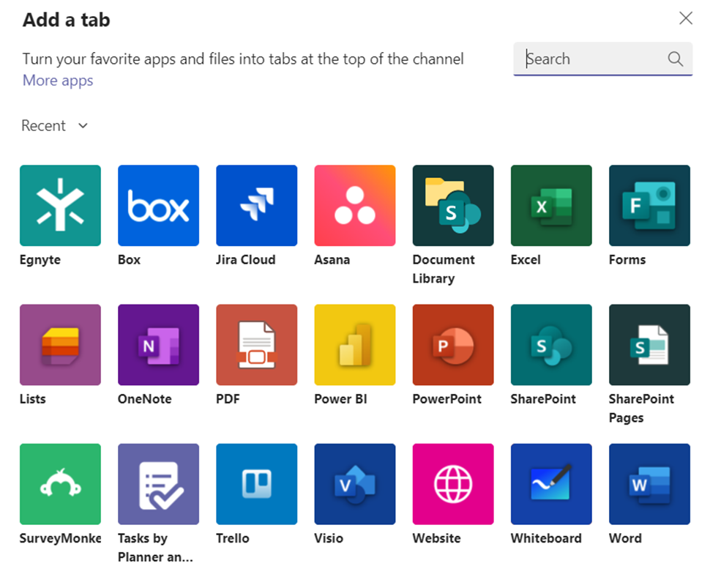Image resolution: width=721 pixels, height=588 pixels.
Task: Add a Forms tab
Action: [649, 206]
